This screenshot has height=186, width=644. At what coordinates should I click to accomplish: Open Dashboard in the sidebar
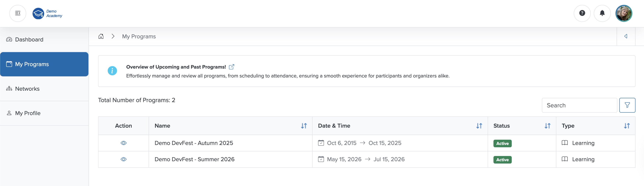(x=29, y=40)
